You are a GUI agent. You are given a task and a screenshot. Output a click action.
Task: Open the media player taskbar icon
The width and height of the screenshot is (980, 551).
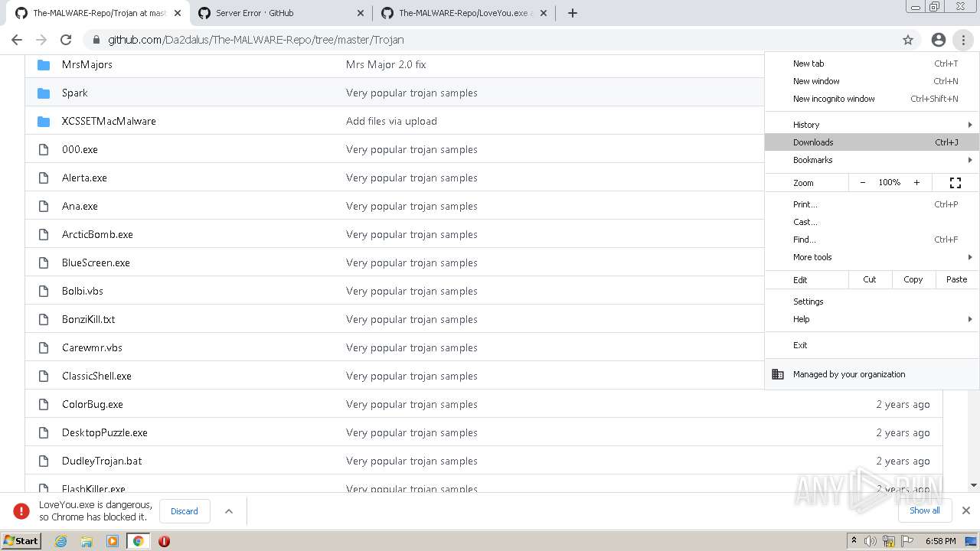click(x=113, y=541)
